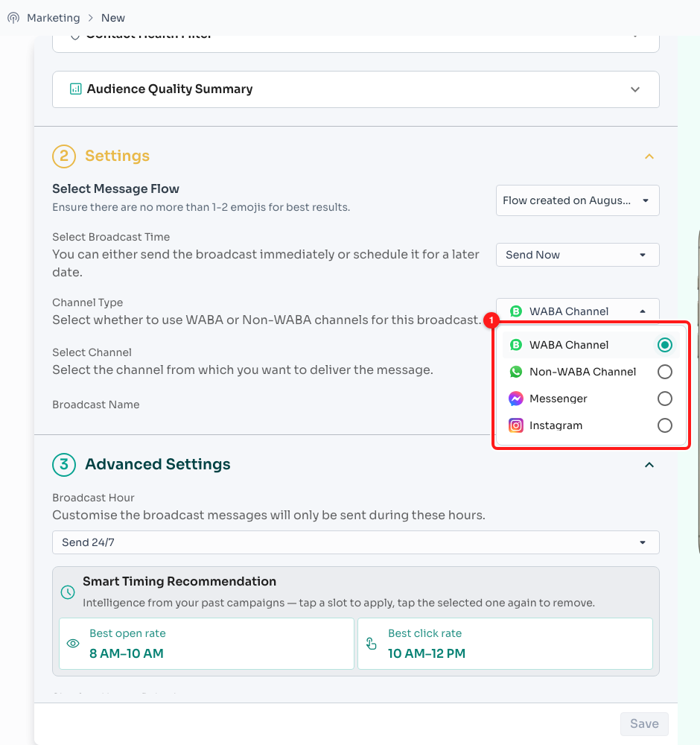Click the Select Broadcast Time label
This screenshot has width=700, height=745.
[111, 237]
